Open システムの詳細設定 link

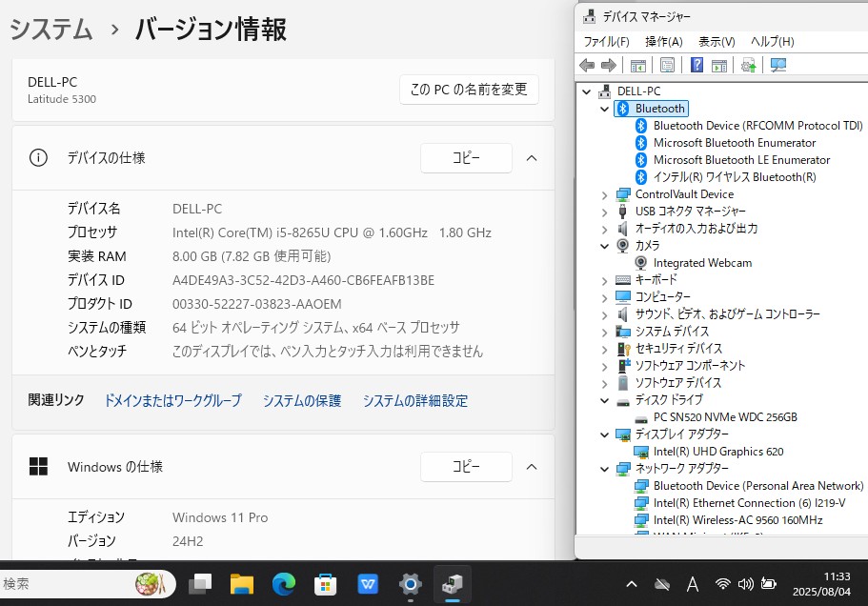click(415, 401)
